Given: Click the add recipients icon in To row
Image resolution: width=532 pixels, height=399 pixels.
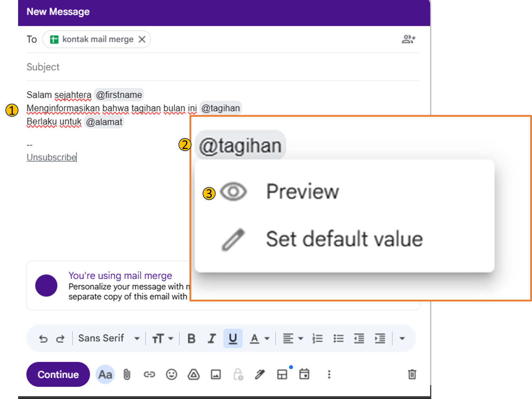Looking at the screenshot, I should tap(408, 39).
